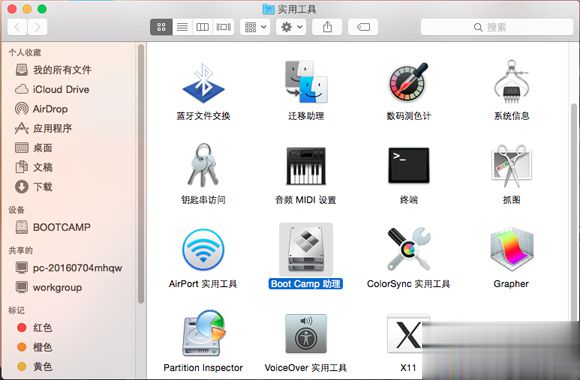Click the sidebar vertical scrollbar
This screenshot has width=580, height=380.
(x=141, y=174)
